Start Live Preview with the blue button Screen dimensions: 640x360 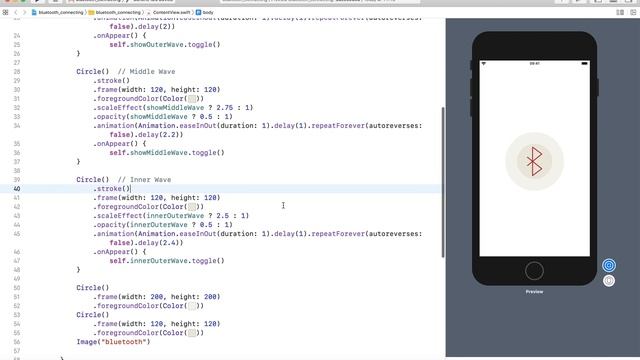point(609,265)
